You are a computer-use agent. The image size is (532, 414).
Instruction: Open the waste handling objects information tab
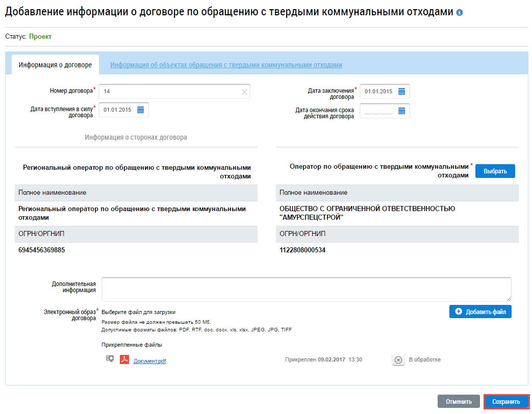click(x=226, y=65)
